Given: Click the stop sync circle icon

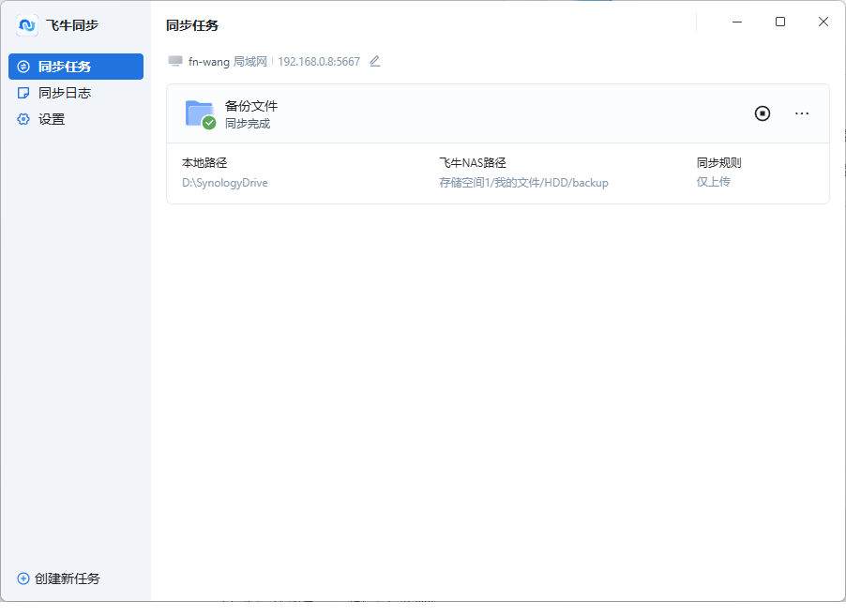Looking at the screenshot, I should coord(762,113).
